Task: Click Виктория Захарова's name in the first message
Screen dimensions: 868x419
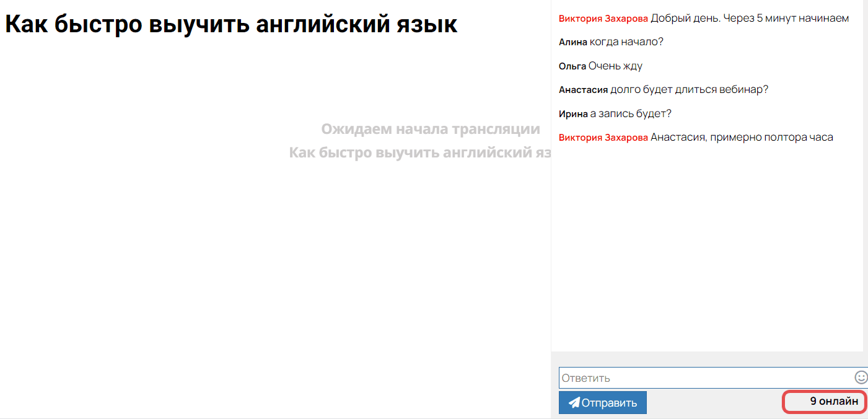Action: [x=602, y=18]
